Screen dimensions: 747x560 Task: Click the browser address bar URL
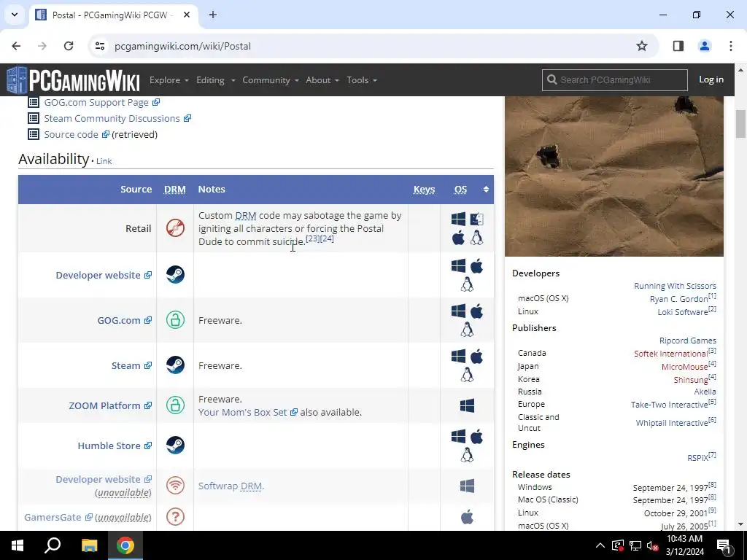click(182, 46)
